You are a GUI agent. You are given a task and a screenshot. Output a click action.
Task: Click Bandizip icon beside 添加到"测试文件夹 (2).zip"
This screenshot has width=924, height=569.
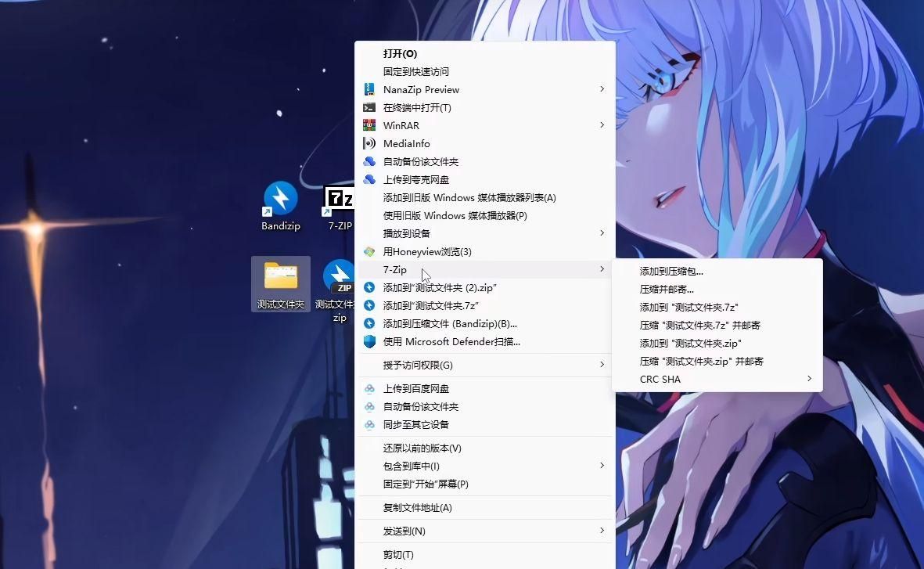[x=369, y=288]
